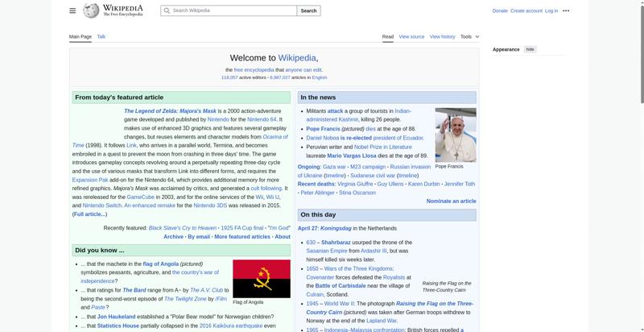Open the View history tab
The height and width of the screenshot is (332, 644).
[x=442, y=36]
